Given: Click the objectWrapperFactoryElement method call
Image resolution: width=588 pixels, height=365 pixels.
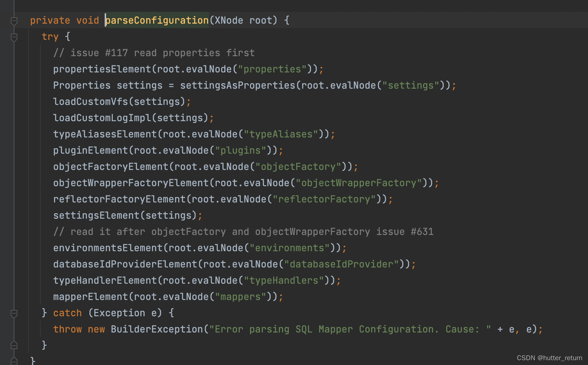Looking at the screenshot, I should pyautogui.click(x=131, y=183).
